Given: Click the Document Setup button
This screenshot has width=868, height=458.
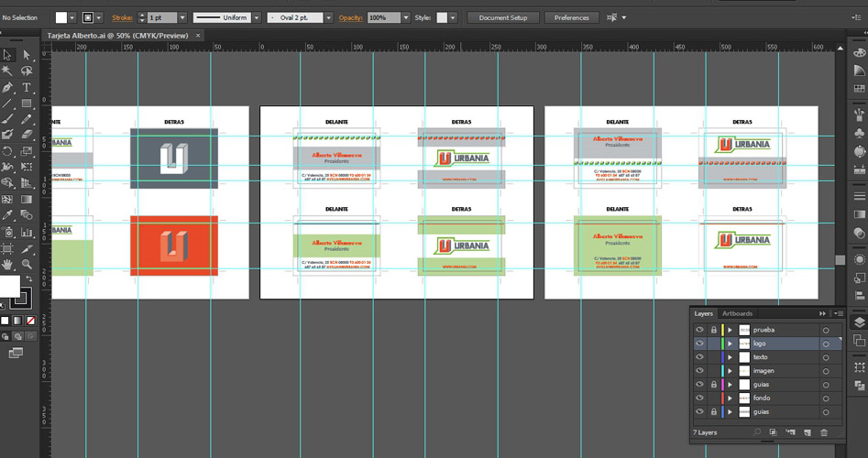Looking at the screenshot, I should [503, 17].
